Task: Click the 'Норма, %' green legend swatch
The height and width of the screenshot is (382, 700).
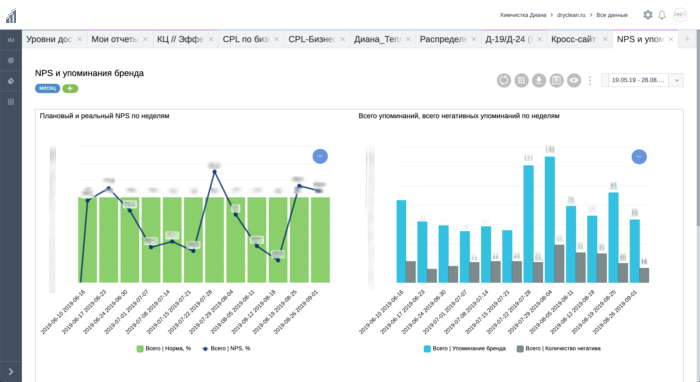Action: click(140, 349)
